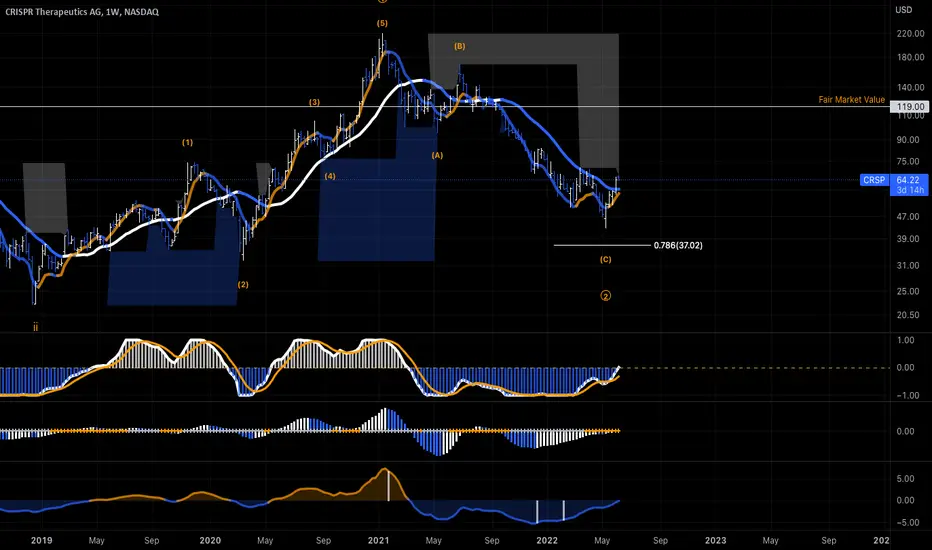Click the 5.00 scale label in bottom pane
932x550 pixels.
tap(905, 479)
